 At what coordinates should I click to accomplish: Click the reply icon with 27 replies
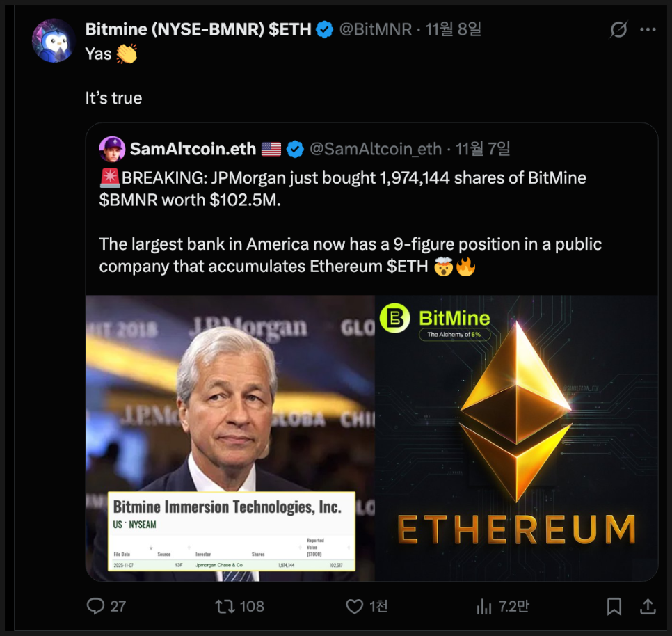coord(96,606)
